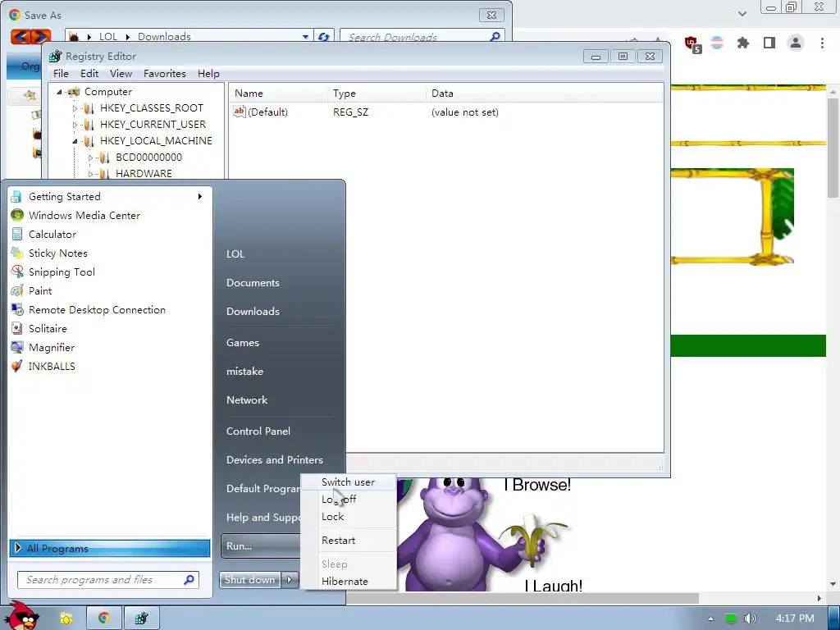Open LOL user folder link
The image size is (840, 630).
click(235, 254)
